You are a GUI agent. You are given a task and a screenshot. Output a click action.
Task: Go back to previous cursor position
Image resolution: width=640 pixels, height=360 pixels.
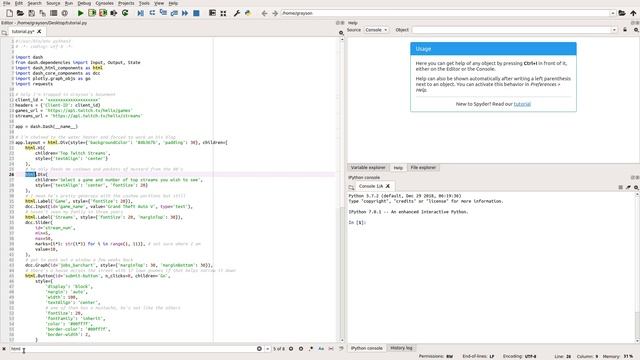click(x=264, y=13)
